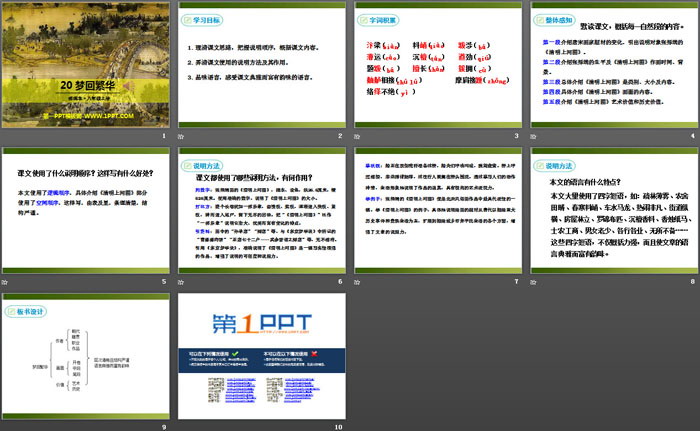Click the slide number 10 label
The image size is (700, 431).
click(x=338, y=427)
